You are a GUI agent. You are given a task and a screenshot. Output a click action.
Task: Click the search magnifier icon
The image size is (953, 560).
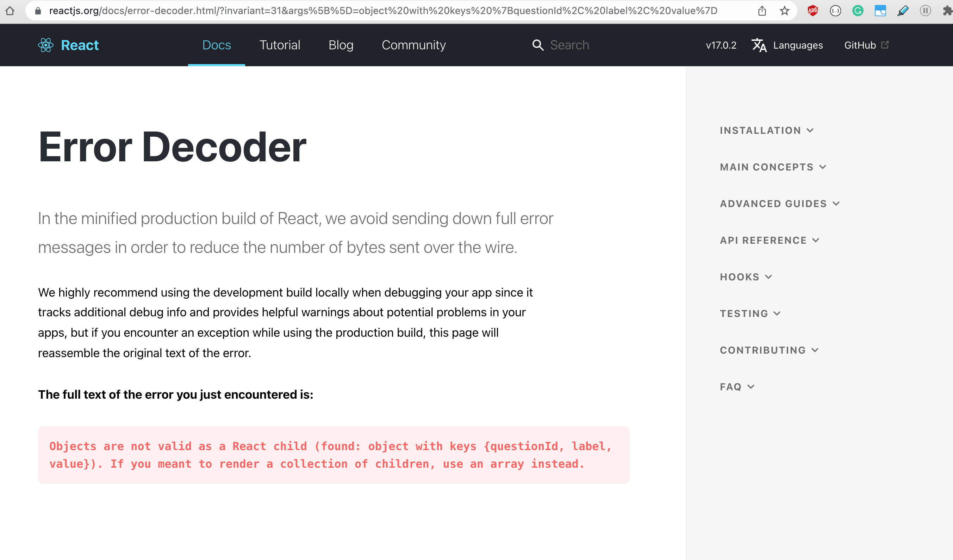coord(538,45)
